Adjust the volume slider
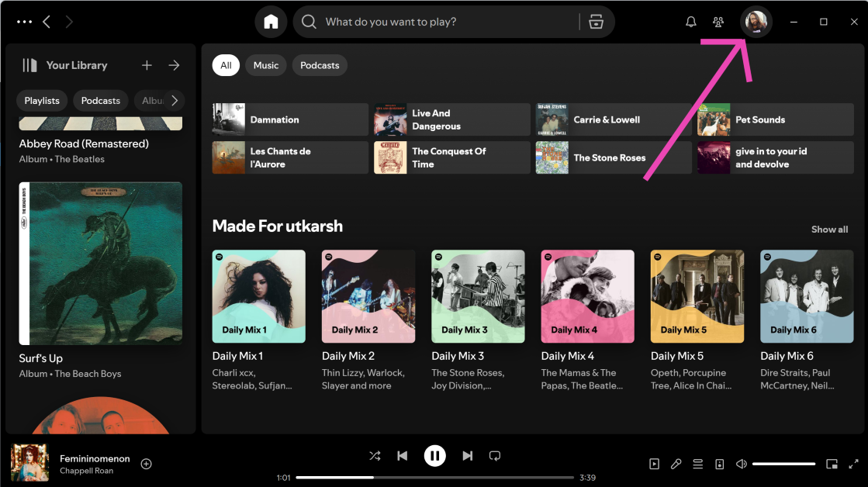Image resolution: width=868 pixels, height=487 pixels. point(783,464)
